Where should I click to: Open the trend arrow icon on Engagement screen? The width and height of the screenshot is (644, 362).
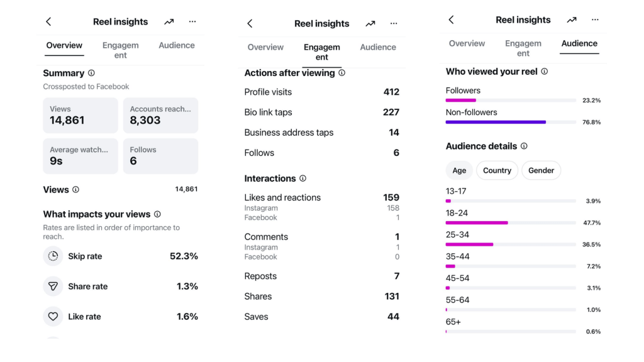[370, 24]
